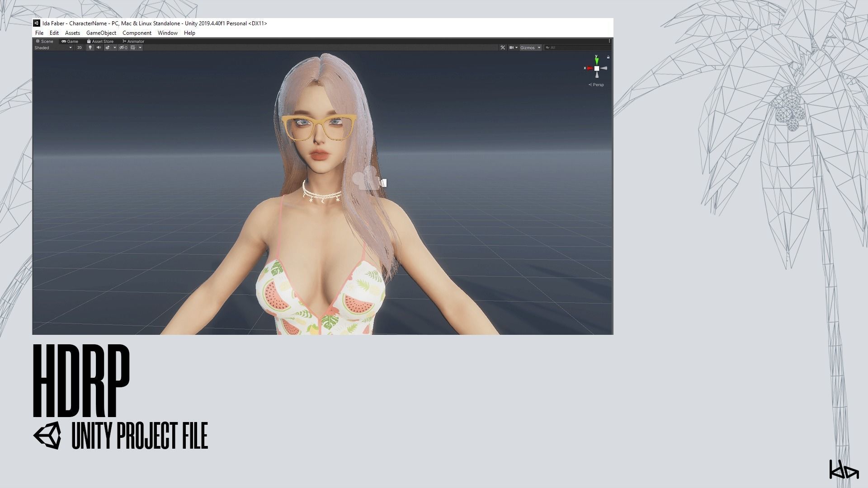Select the character's star necklace
868x488 pixels.
(x=322, y=192)
